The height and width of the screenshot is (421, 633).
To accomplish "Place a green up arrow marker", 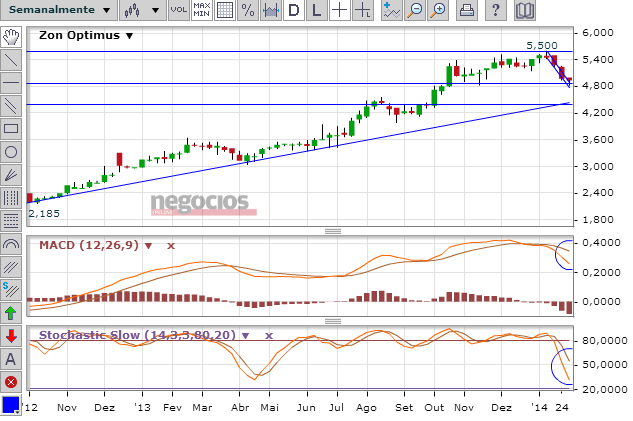I will coord(11,313).
